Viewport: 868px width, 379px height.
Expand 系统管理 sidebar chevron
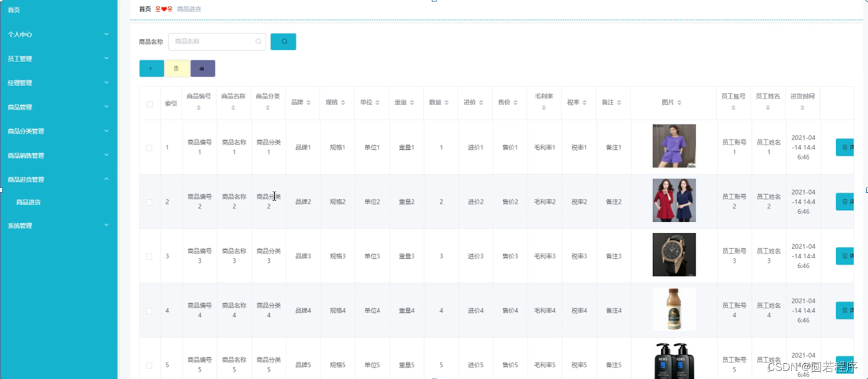pyautogui.click(x=106, y=225)
